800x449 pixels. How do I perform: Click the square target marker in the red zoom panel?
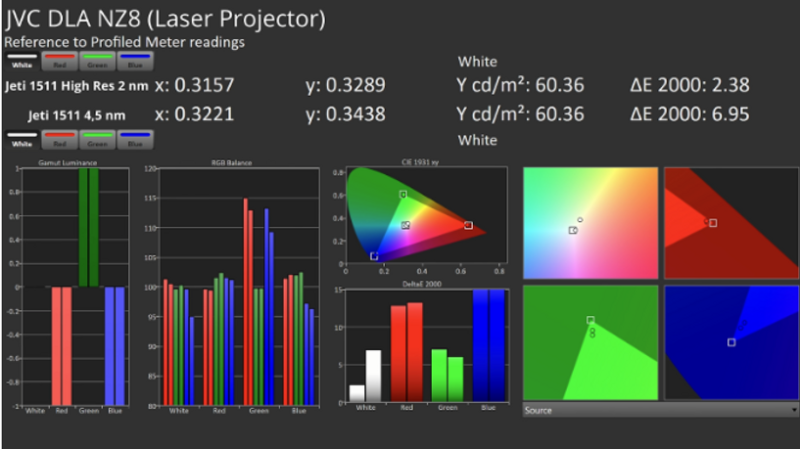(713, 223)
